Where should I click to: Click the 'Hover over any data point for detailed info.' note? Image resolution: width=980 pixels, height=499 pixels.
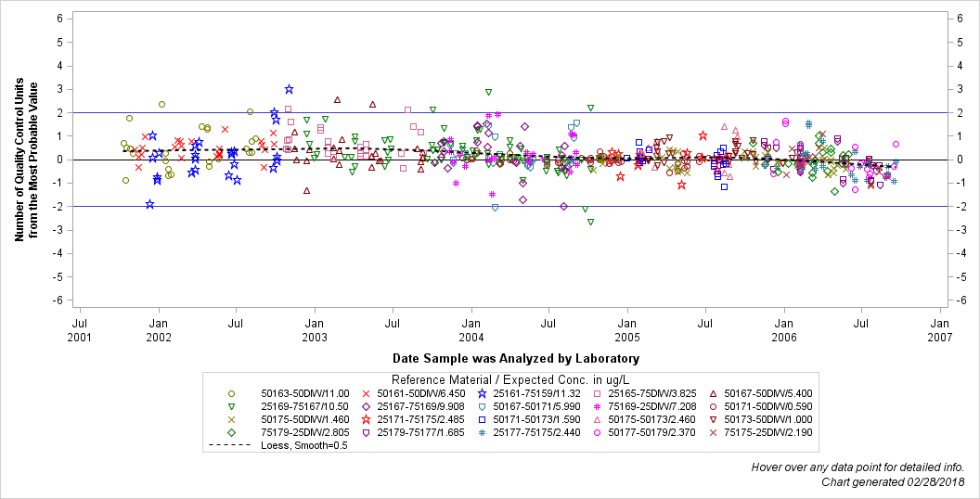(x=857, y=467)
